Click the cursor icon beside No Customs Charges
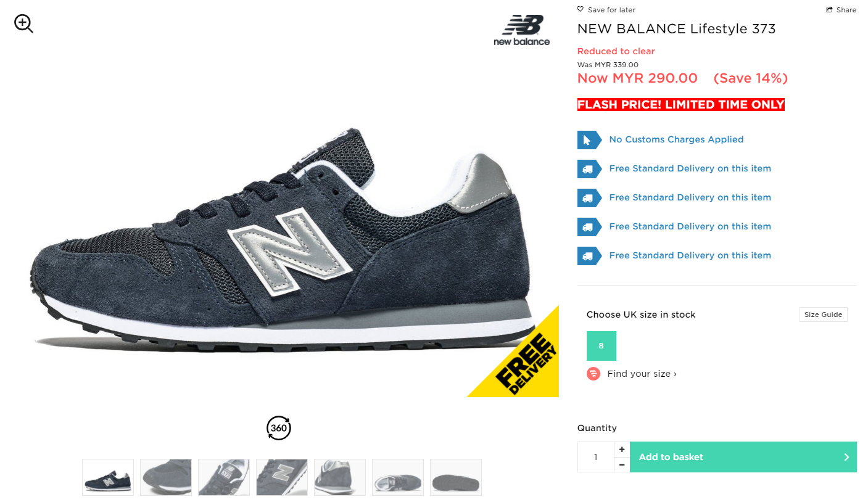 point(589,140)
